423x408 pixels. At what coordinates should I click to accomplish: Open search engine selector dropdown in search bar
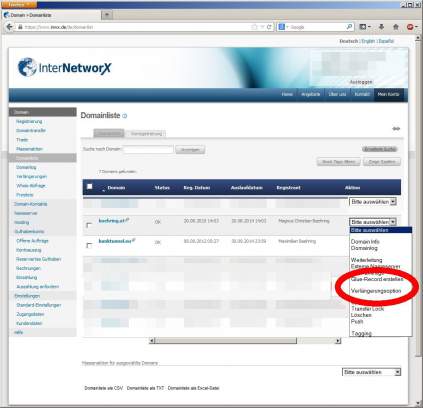[283, 27]
